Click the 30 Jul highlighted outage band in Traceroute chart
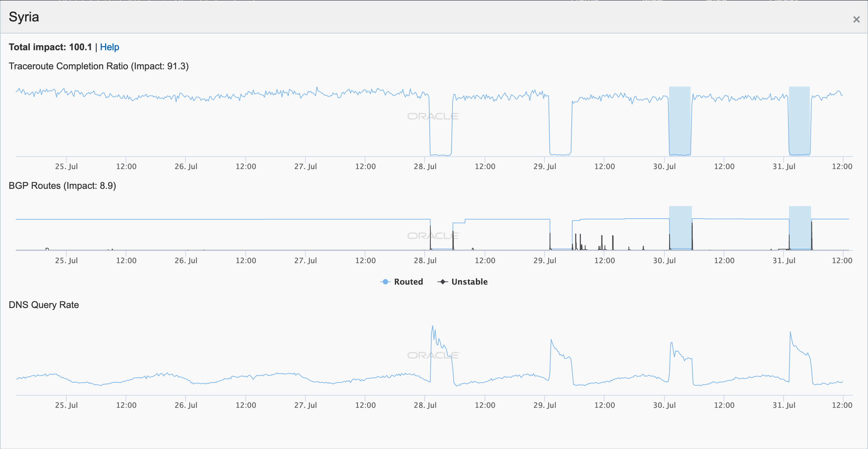 pyautogui.click(x=680, y=121)
